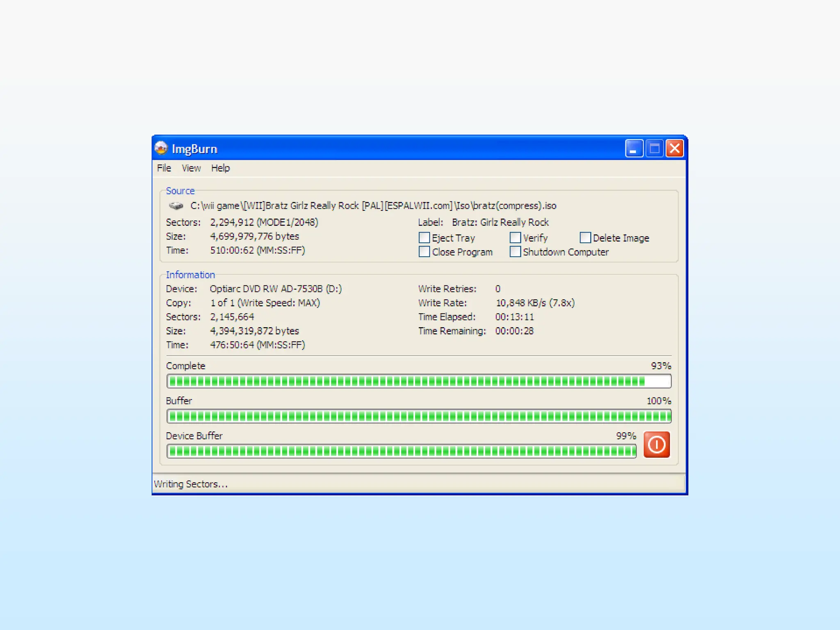
Task: Click the red stop burn button
Action: point(656,444)
